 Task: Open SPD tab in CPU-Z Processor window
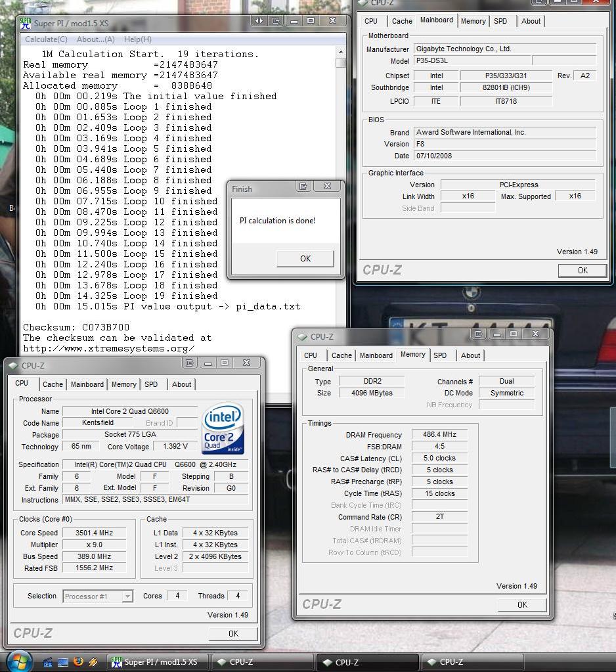click(151, 384)
